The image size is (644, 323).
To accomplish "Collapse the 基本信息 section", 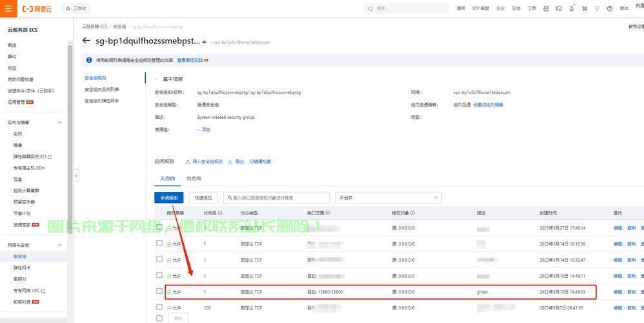I will tap(156, 79).
